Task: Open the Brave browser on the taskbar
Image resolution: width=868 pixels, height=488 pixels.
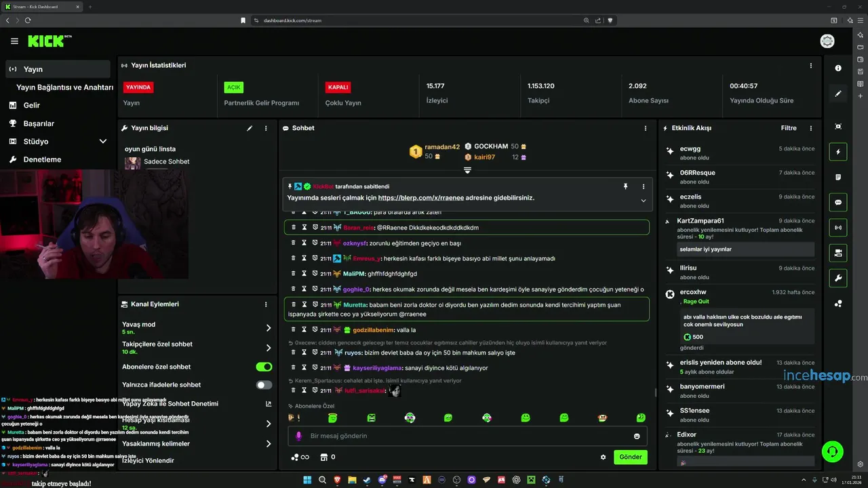Action: [x=338, y=480]
